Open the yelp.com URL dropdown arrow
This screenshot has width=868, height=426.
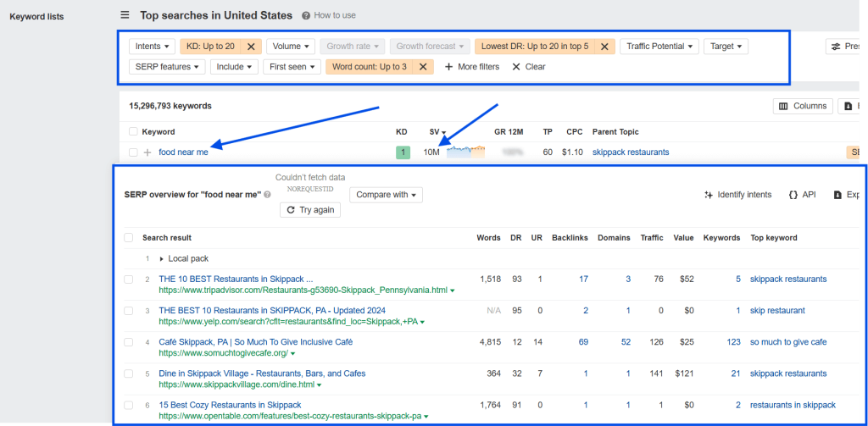click(x=423, y=322)
